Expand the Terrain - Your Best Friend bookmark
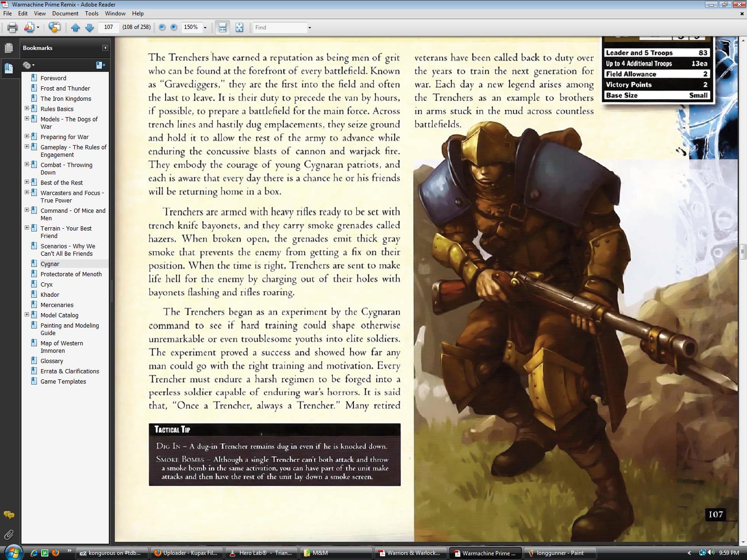 [x=27, y=228]
